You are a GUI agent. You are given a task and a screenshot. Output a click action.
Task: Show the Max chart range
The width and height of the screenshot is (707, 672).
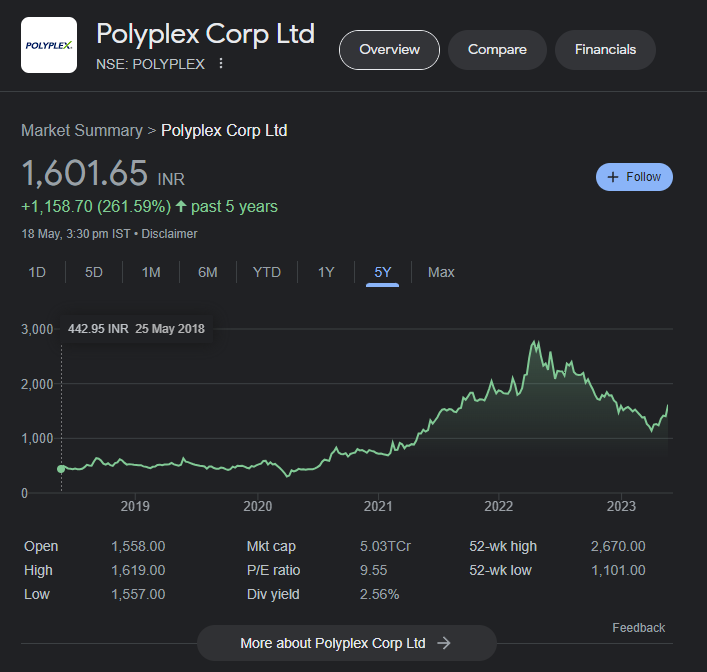pyautogui.click(x=441, y=272)
